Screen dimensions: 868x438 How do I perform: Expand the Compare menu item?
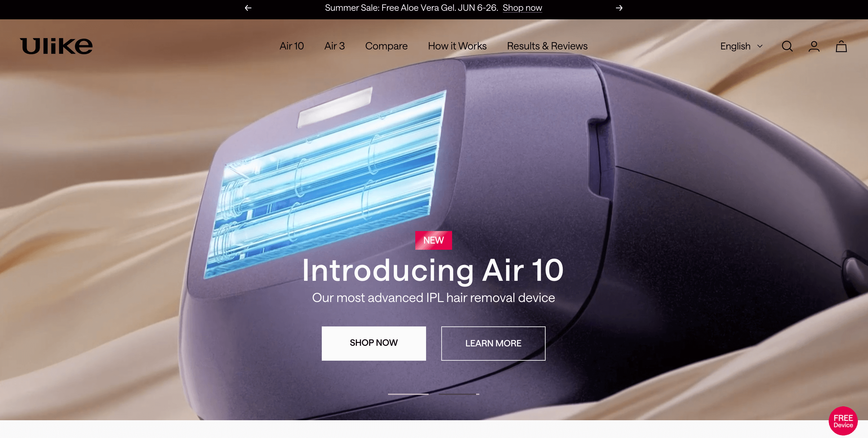pos(386,46)
